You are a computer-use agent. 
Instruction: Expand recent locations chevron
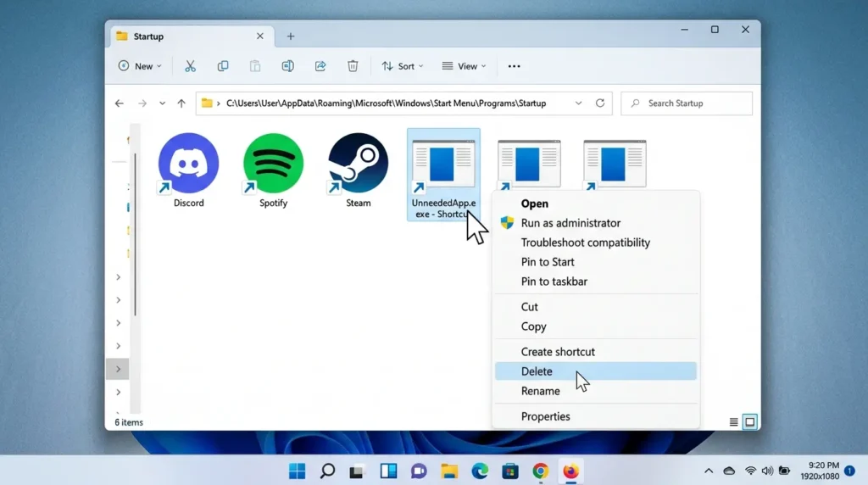[x=162, y=103]
